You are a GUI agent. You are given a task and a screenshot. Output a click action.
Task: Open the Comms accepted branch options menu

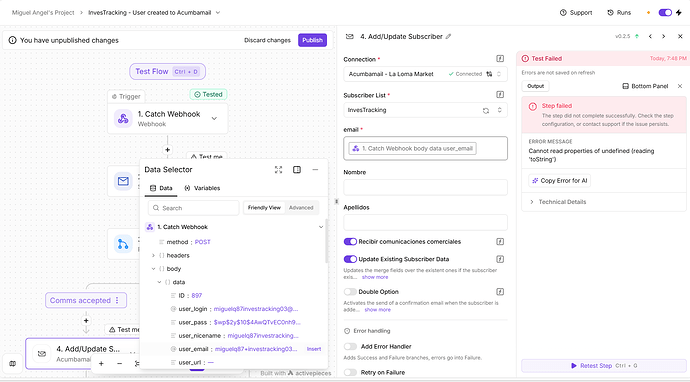117,300
